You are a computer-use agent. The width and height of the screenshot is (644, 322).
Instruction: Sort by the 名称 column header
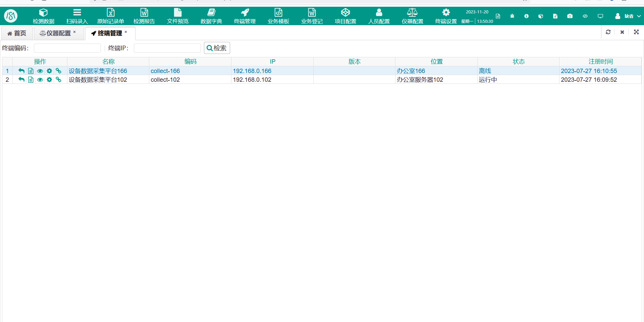tap(108, 62)
